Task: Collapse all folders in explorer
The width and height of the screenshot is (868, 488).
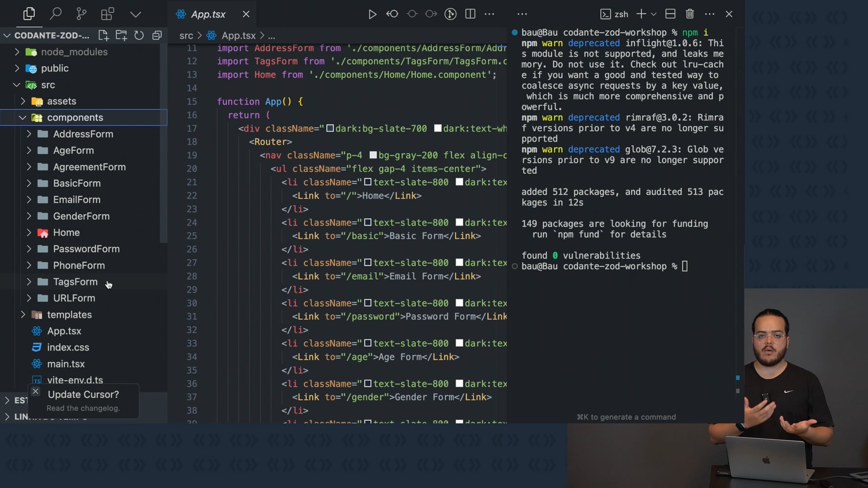Action: [x=157, y=35]
